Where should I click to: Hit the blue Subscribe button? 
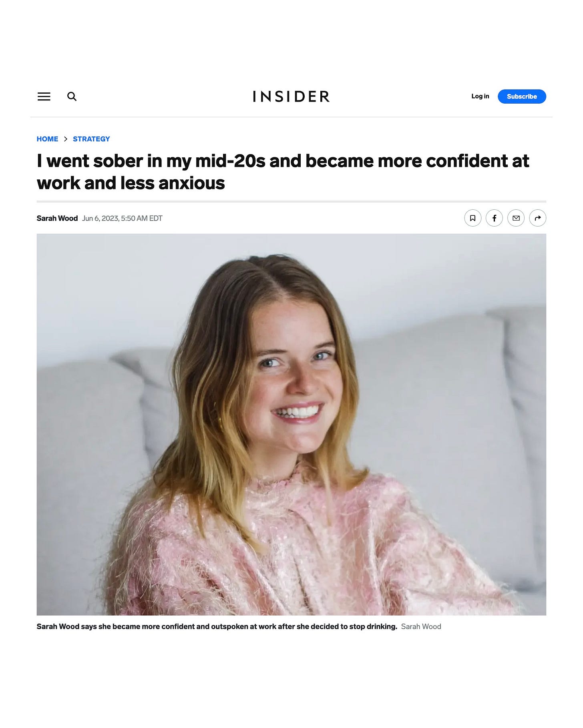click(x=522, y=96)
